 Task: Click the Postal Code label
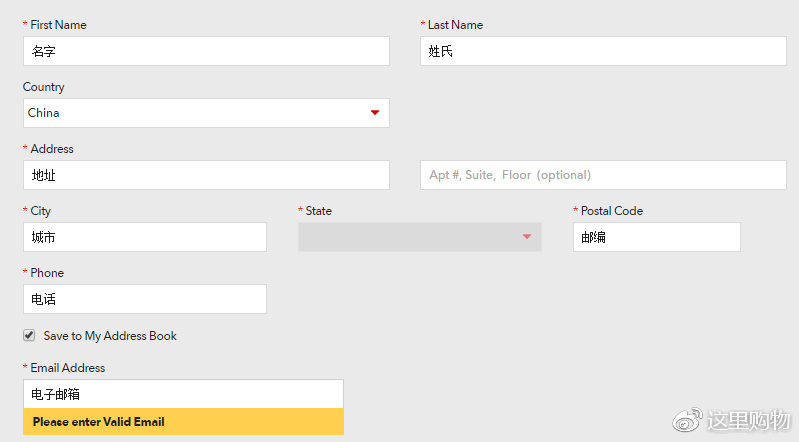point(612,211)
